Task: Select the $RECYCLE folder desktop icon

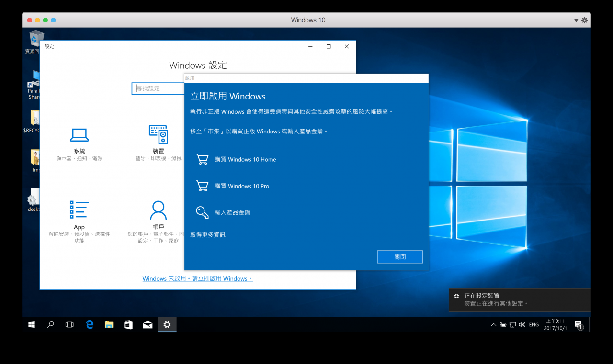Action: pos(33,121)
